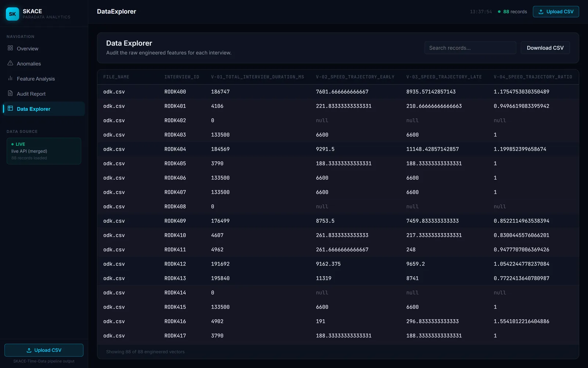Click duration value 195840
Image resolution: width=588 pixels, height=368 pixels.
coord(220,278)
